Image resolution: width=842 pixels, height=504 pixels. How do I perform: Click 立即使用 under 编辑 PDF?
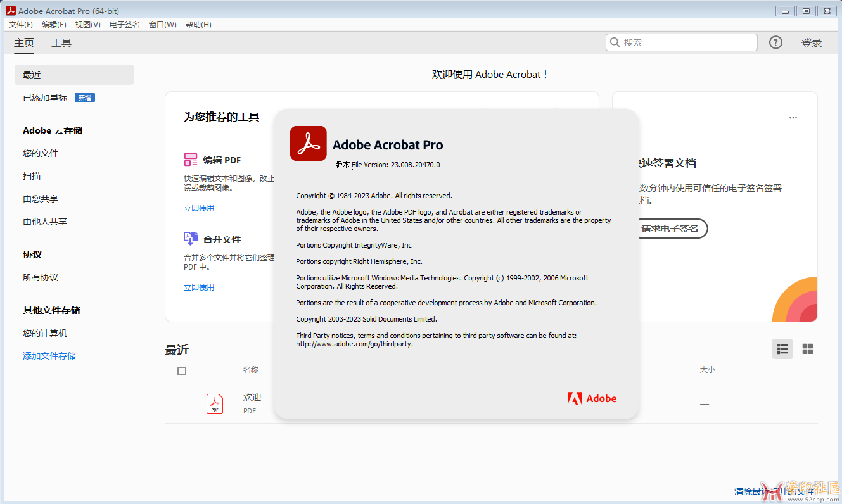199,208
